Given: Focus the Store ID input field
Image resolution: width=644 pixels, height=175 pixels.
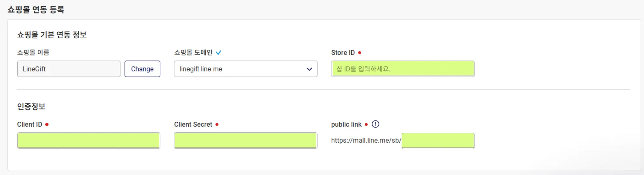Looking at the screenshot, I should click(x=402, y=69).
